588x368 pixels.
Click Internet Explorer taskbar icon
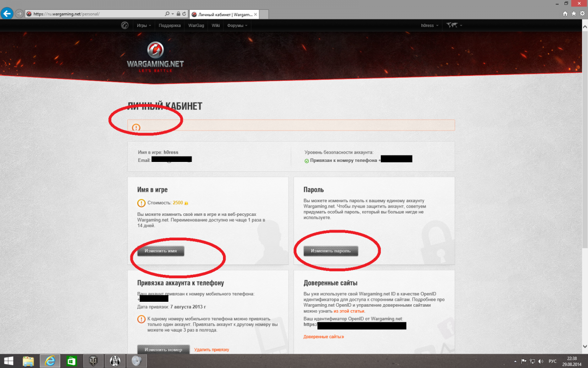(x=49, y=361)
